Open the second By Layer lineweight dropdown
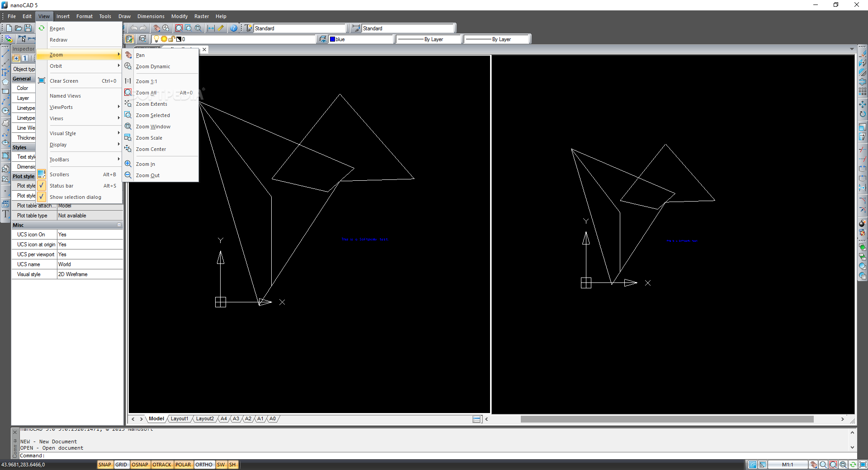Viewport: 868px width, 470px height. pyautogui.click(x=497, y=39)
